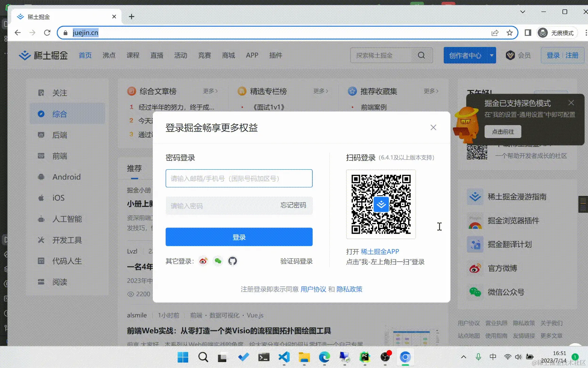
Task: Expand 更多 next to 综合文章榜
Action: click(x=210, y=91)
